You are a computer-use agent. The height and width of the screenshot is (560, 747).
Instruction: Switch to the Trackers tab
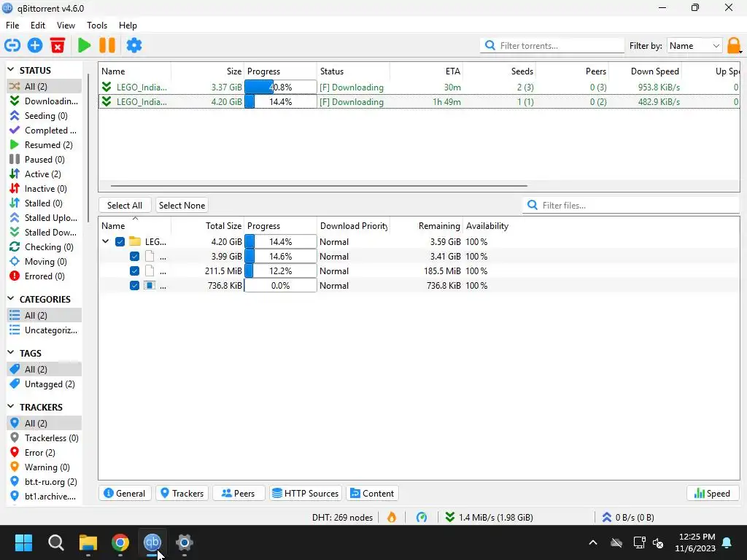coord(182,494)
